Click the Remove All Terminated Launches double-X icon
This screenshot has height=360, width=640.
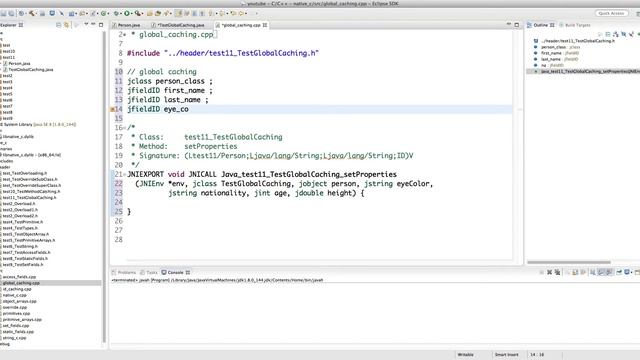pyautogui.click(x=557, y=272)
